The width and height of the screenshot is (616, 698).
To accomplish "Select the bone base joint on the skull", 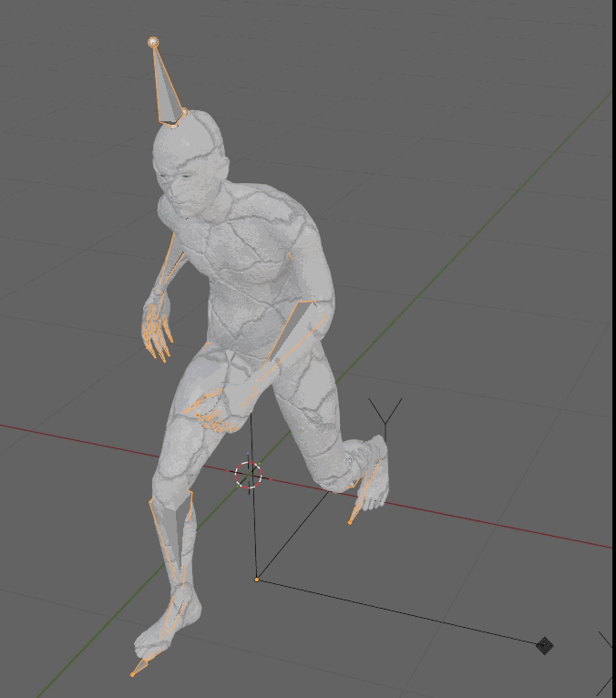I will click(x=173, y=125).
